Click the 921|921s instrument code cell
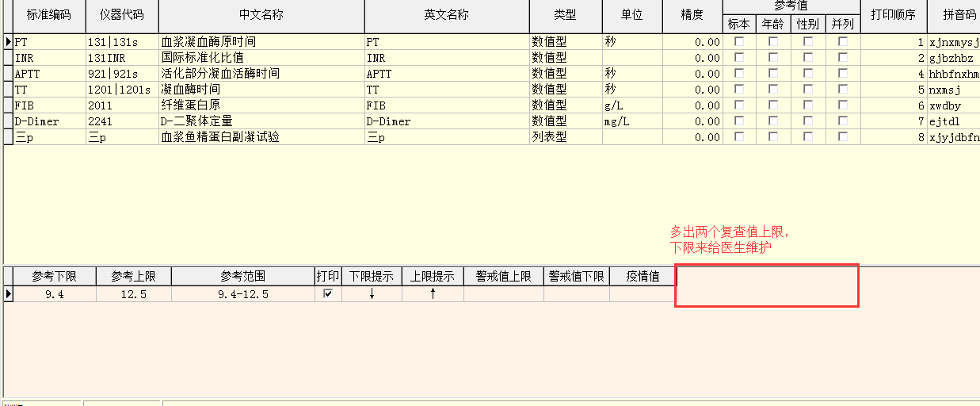 pos(122,73)
